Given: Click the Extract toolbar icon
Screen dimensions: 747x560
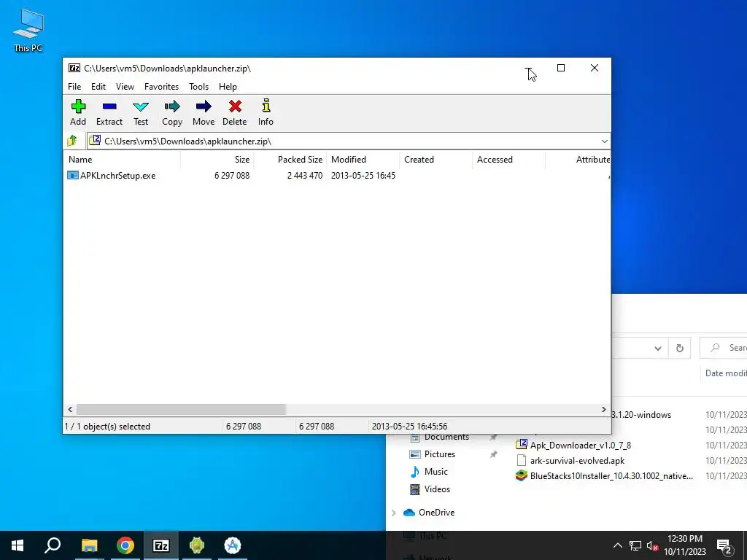Looking at the screenshot, I should (109, 112).
